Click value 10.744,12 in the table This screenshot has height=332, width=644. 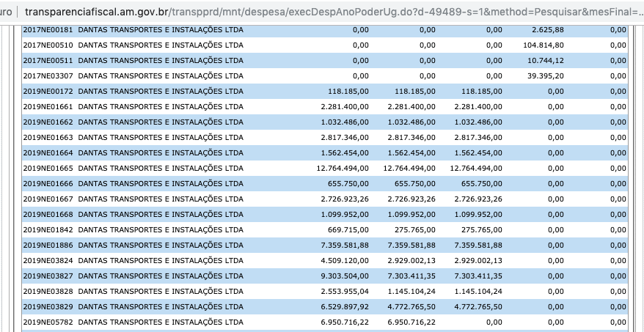click(546, 61)
